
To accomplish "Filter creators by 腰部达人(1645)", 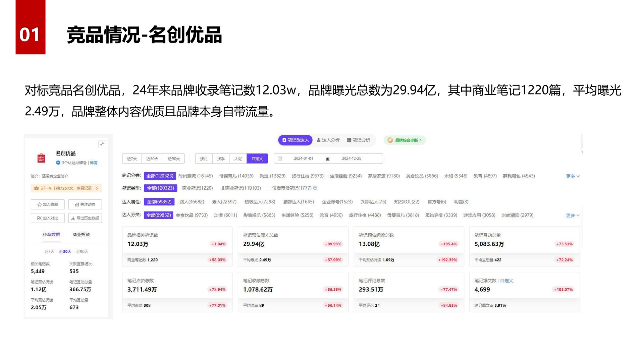I will 299,202.
